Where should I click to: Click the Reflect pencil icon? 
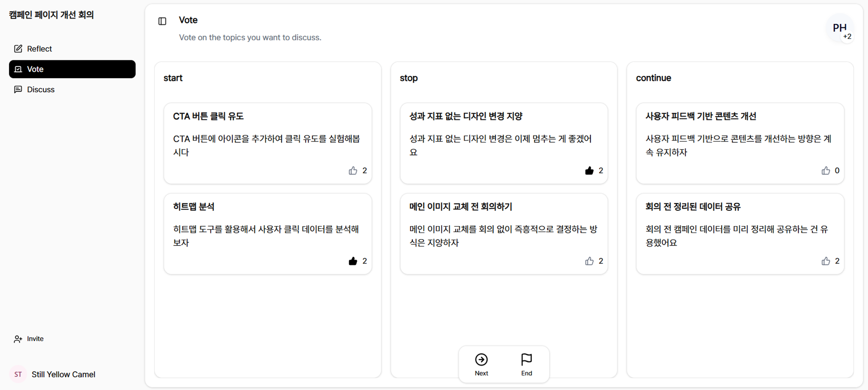point(18,49)
